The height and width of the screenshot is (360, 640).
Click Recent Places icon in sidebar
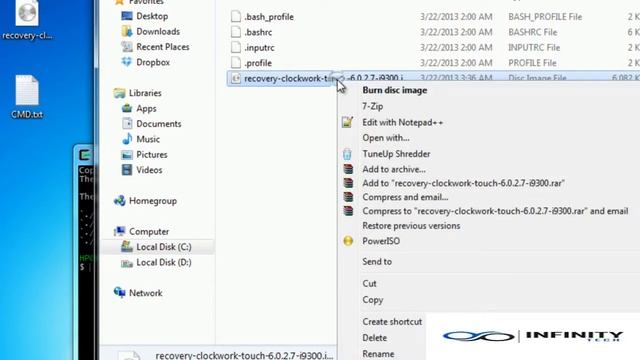127,47
